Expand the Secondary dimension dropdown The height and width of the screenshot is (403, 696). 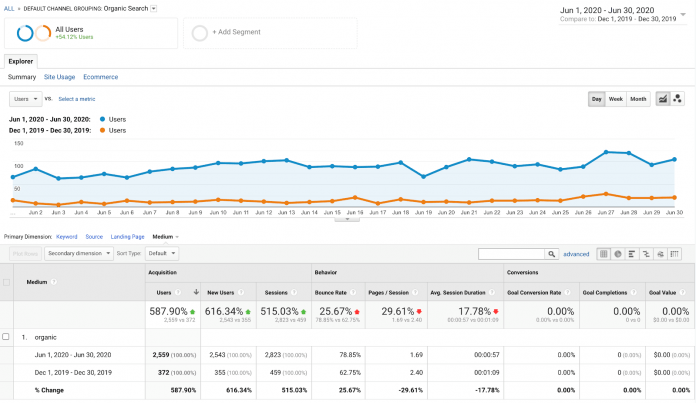point(80,254)
